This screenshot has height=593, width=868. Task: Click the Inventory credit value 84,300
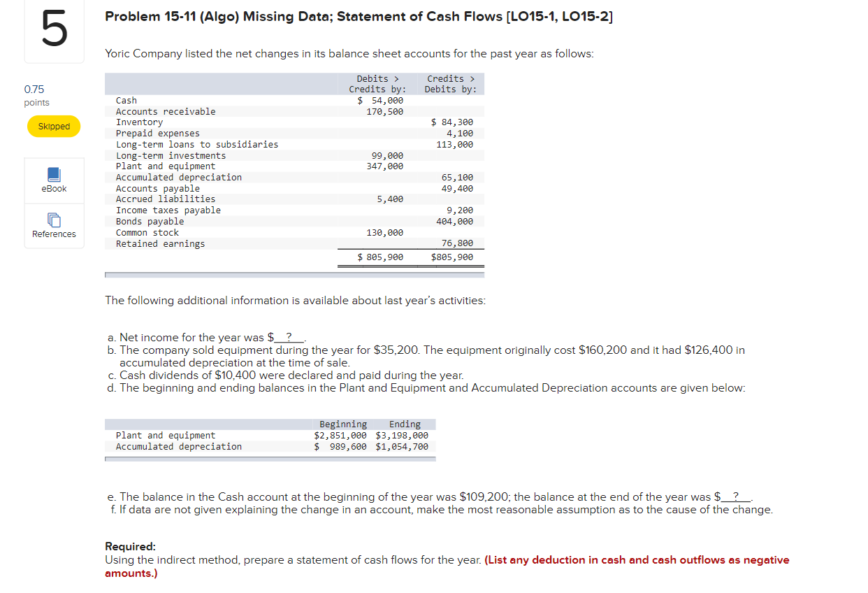[458, 122]
